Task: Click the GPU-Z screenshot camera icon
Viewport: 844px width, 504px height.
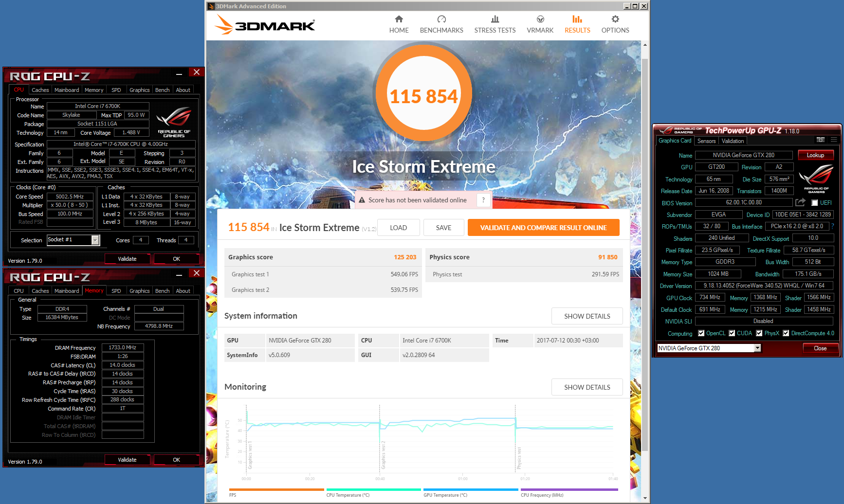Action: coord(821,140)
